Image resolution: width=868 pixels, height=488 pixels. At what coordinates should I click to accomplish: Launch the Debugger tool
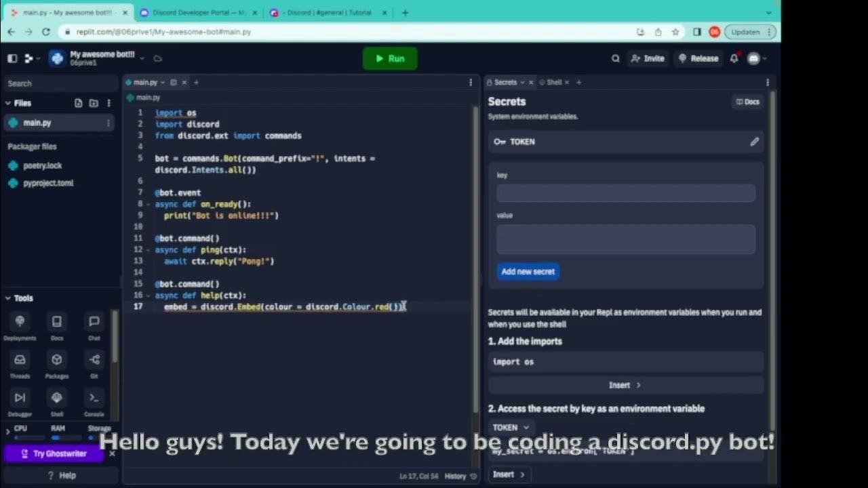(20, 402)
